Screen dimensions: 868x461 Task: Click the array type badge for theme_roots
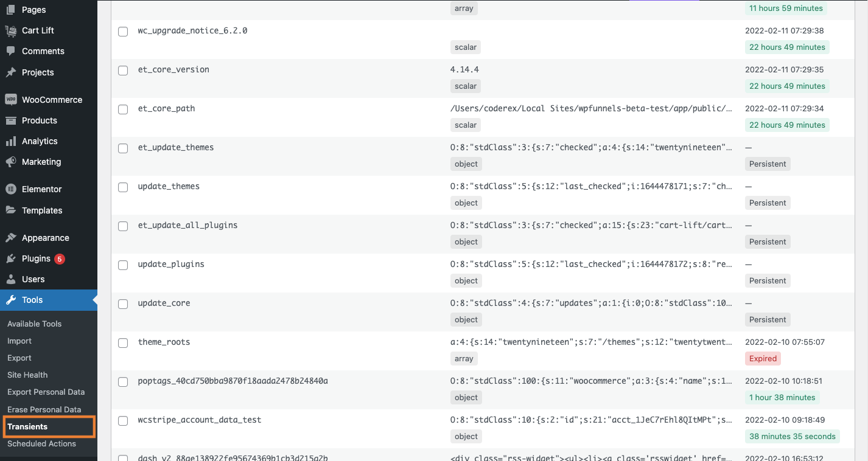click(464, 358)
